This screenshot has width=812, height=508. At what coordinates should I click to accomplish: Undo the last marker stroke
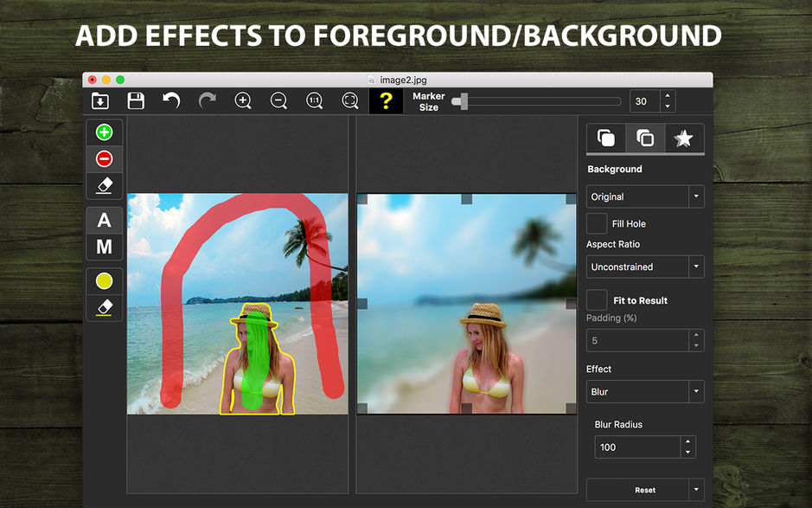pos(170,100)
